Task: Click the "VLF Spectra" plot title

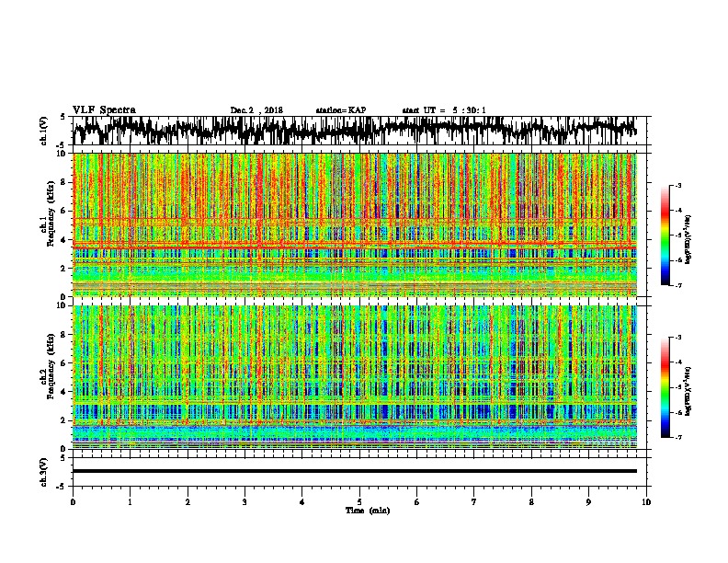Action: (x=104, y=110)
